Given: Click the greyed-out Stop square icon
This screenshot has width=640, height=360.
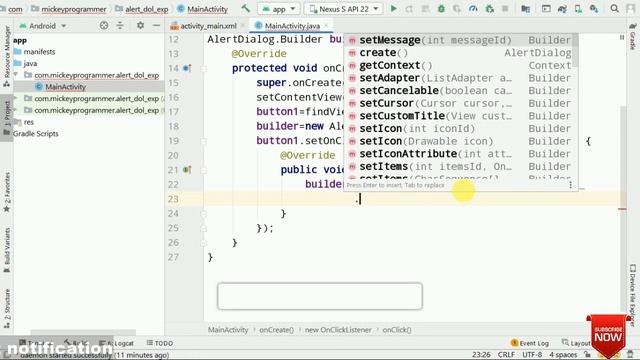Looking at the screenshot, I should [505, 9].
